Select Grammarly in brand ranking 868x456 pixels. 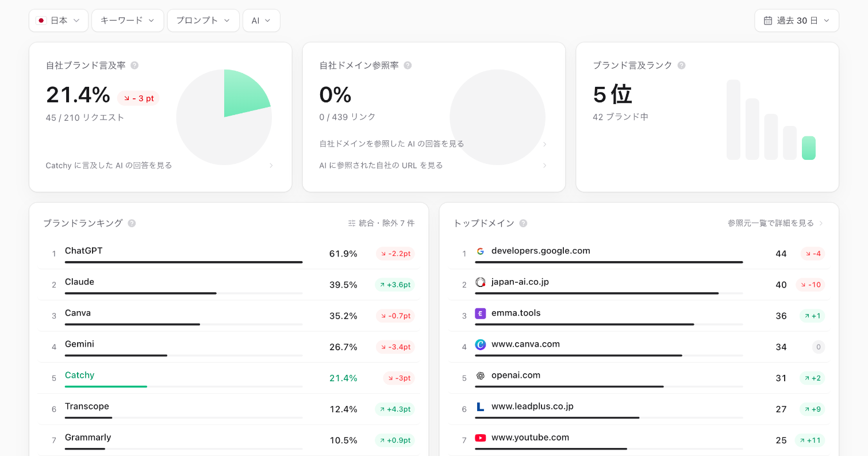pyautogui.click(x=229, y=440)
